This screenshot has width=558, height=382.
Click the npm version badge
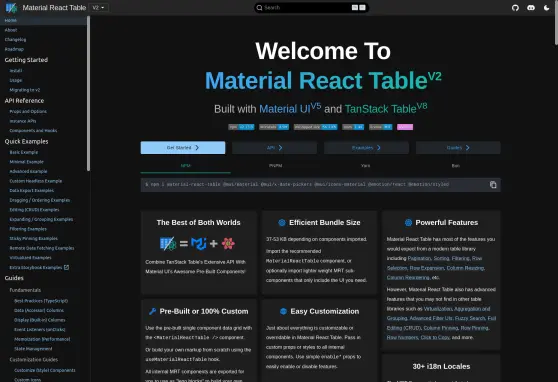point(241,127)
